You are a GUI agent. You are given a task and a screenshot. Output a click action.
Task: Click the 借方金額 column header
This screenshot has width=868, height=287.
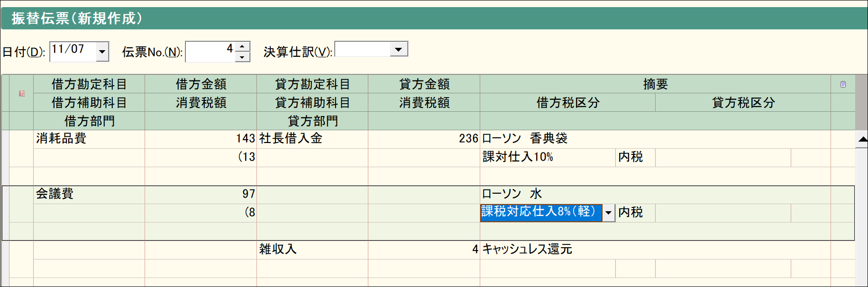coord(201,84)
